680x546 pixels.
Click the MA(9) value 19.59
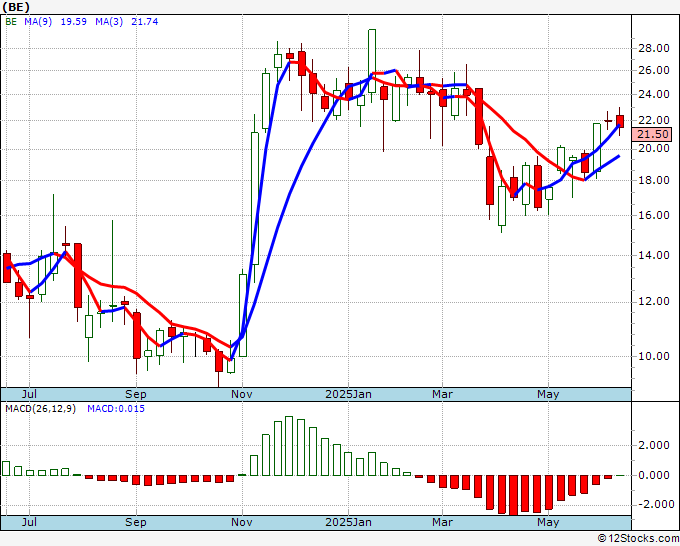[x=73, y=22]
